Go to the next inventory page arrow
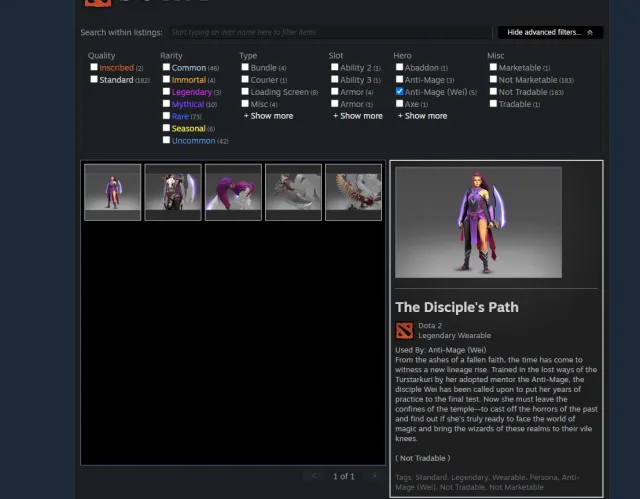This screenshot has width=640, height=499. point(374,476)
